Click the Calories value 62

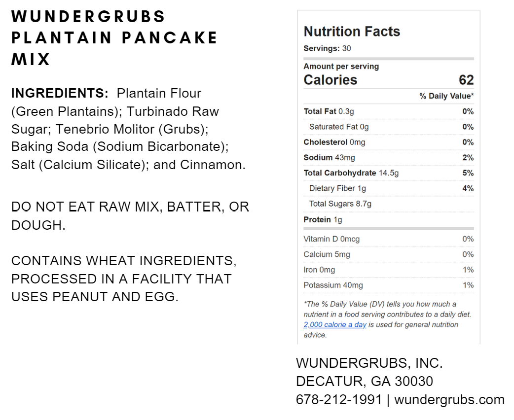coord(466,80)
